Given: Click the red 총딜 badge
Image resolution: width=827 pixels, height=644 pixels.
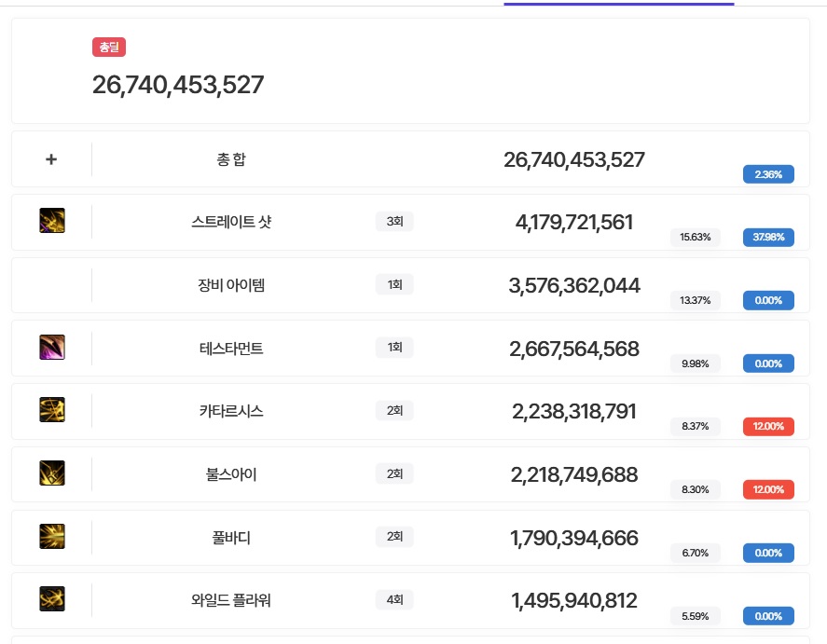Looking at the screenshot, I should click(109, 47).
